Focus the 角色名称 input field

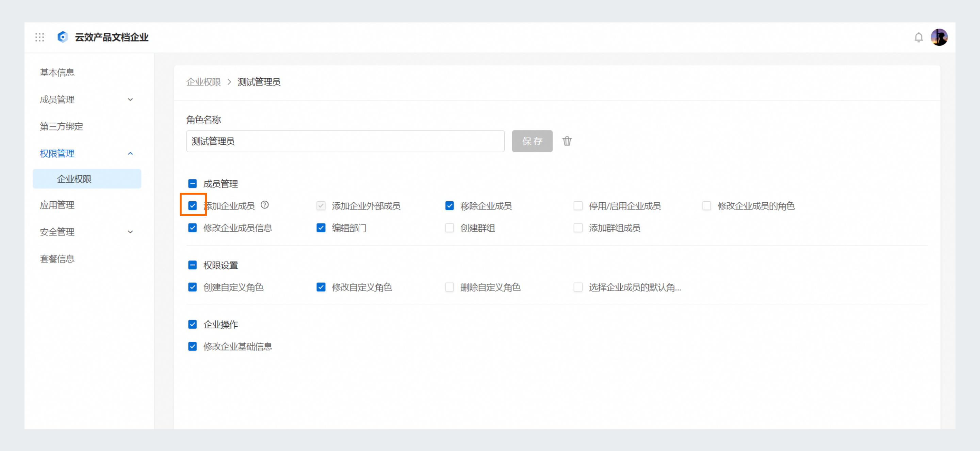tap(345, 141)
